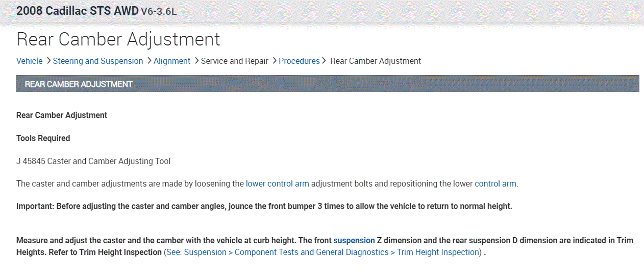Follow the blue "suspension" link

[x=354, y=240]
